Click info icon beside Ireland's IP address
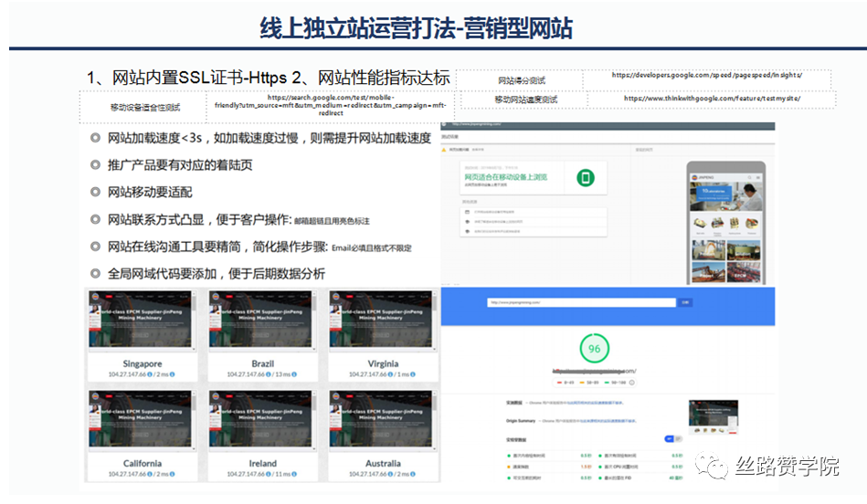The width and height of the screenshot is (867, 504). pos(268,474)
